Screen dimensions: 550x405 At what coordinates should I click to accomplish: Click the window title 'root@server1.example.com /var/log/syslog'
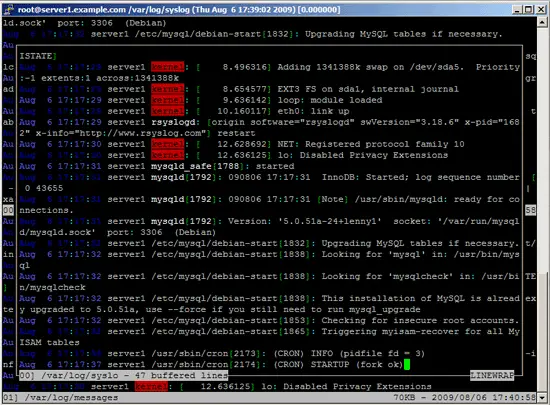(103, 9)
